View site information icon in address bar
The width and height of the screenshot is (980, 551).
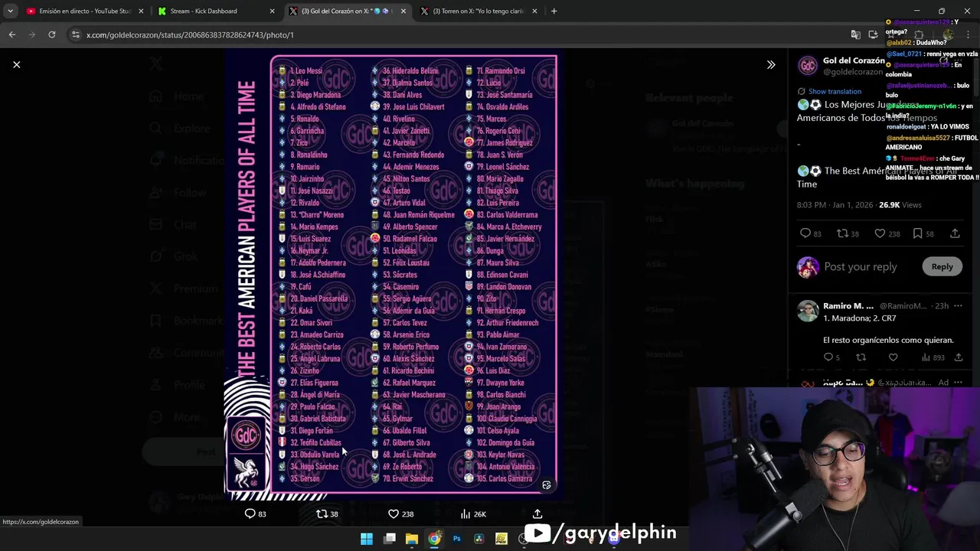[x=75, y=34]
